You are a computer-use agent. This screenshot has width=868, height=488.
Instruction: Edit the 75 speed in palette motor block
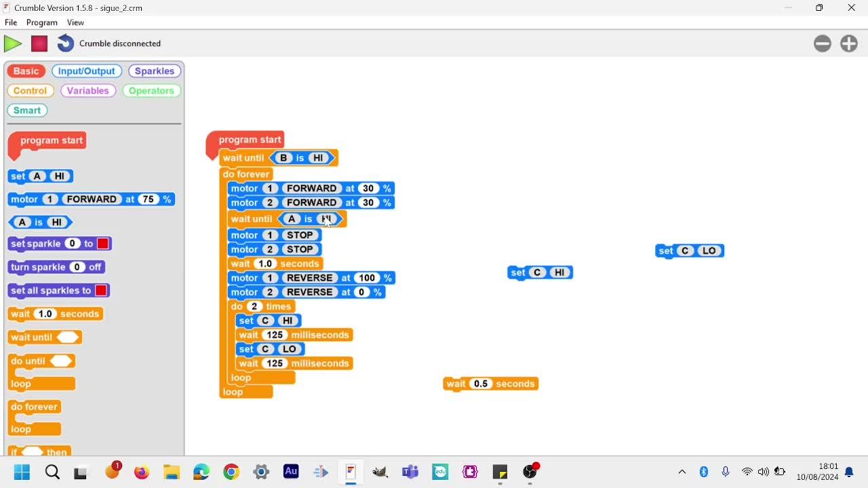[x=149, y=199]
